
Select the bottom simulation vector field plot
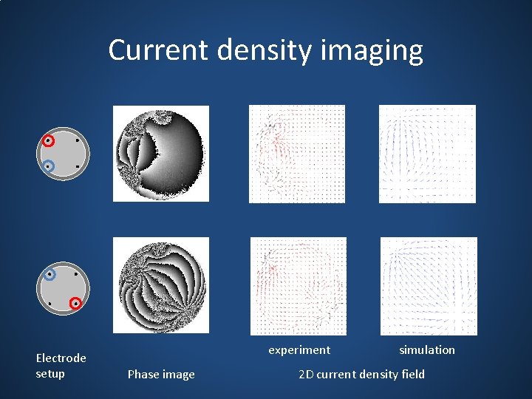point(429,287)
